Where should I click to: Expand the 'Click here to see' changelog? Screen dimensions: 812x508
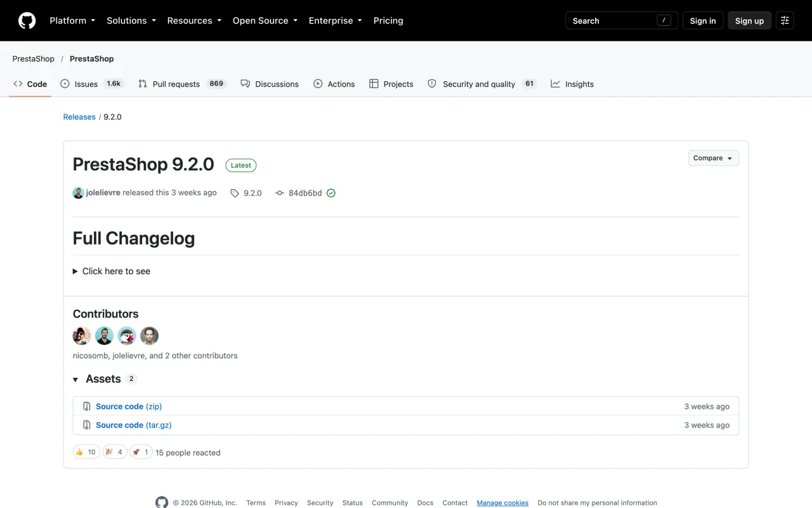click(112, 271)
